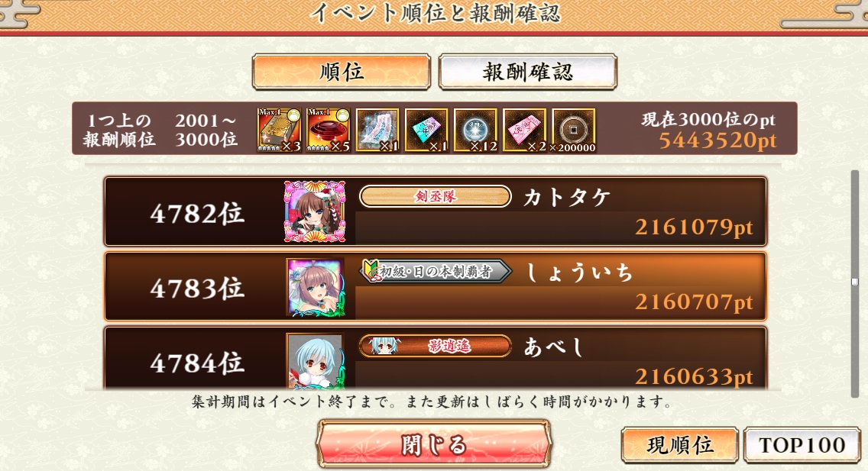
Task: Click the teal ticket reward icon
Action: [x=426, y=130]
